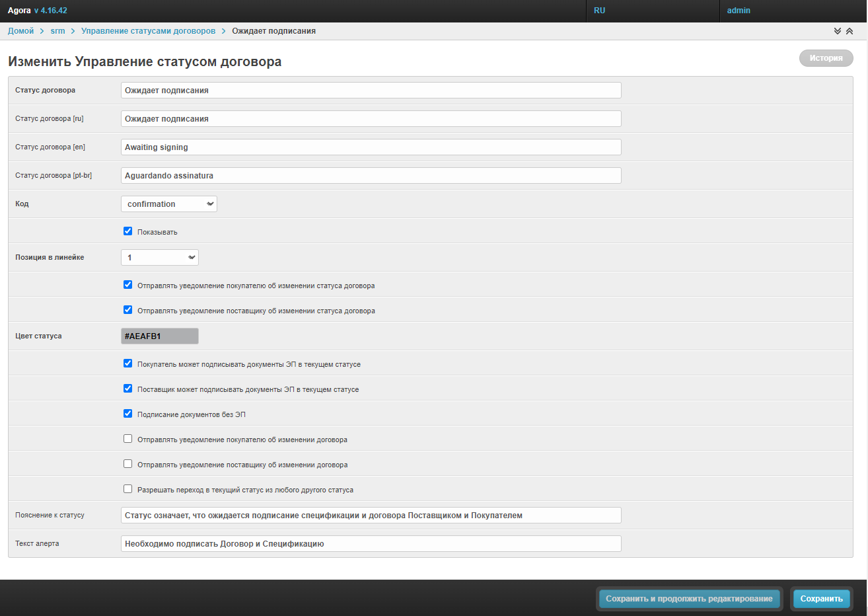This screenshot has width=868, height=616.
Task: Go to Домой breadcrumb link
Action: [21, 31]
